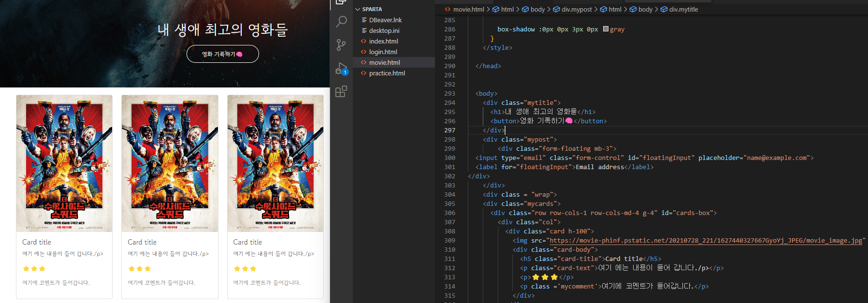Open the Source Control view
Screen dimensions: 868x303
point(341,45)
